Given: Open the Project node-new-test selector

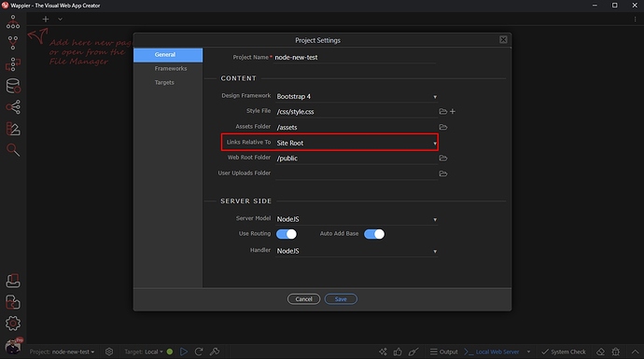Looking at the screenshot, I should pyautogui.click(x=62, y=352).
